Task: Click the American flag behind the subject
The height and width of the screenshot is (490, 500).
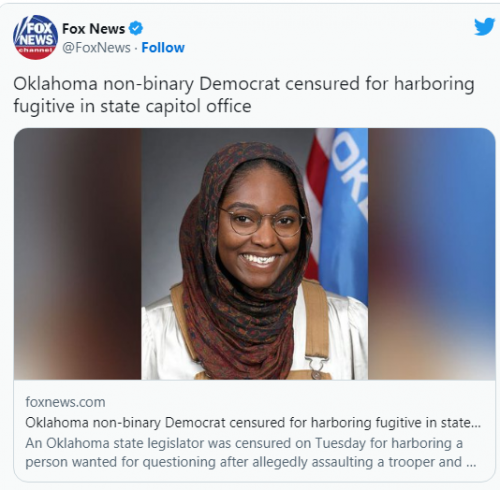Action: [313, 200]
